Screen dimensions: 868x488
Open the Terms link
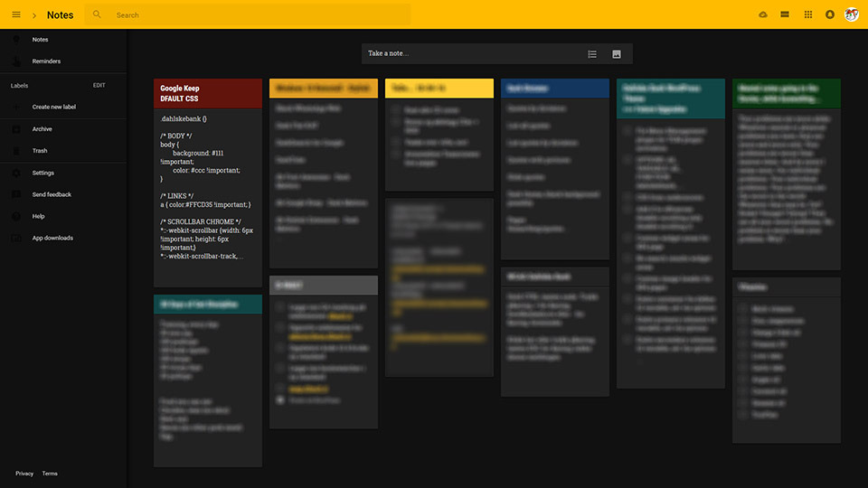50,474
